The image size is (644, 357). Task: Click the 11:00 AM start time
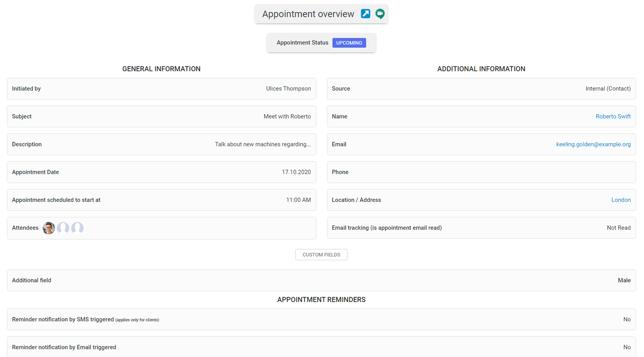click(298, 200)
